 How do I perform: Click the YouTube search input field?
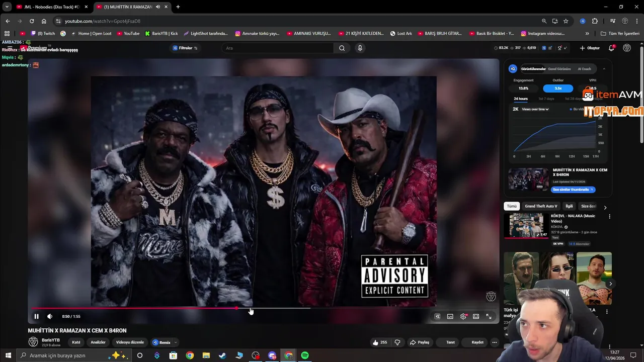[278, 48]
